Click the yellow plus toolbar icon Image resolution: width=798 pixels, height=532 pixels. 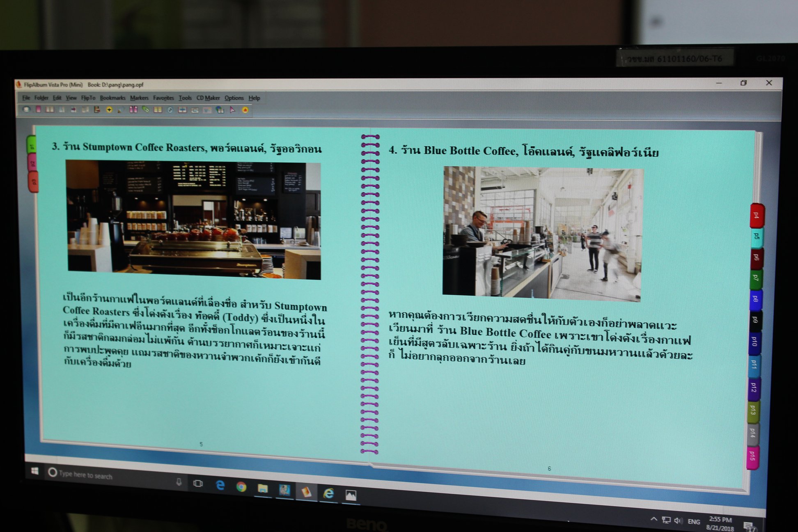point(109,110)
